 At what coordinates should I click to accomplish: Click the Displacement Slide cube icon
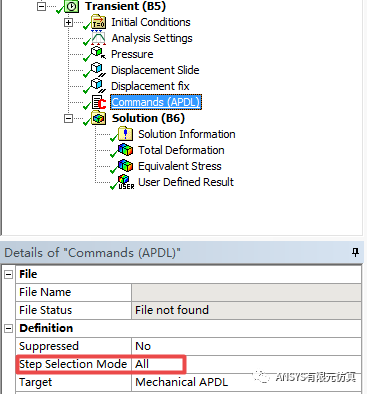98,70
